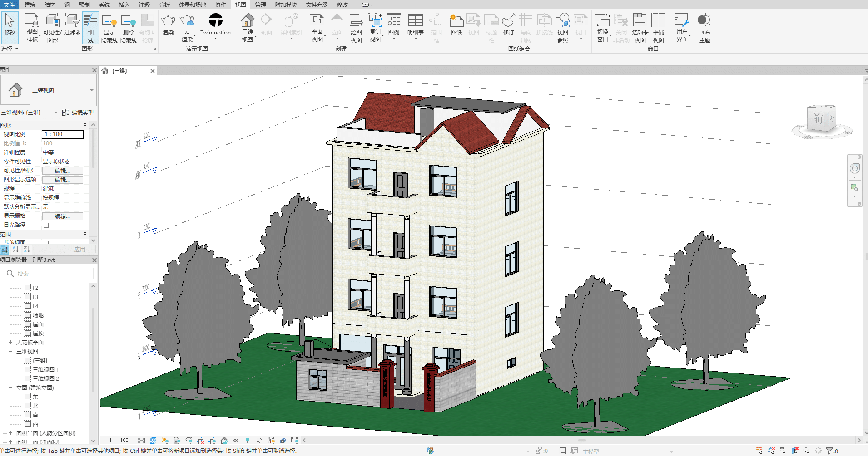Open the 3D View house icon
The width and height of the screenshot is (868, 456).
[248, 27]
